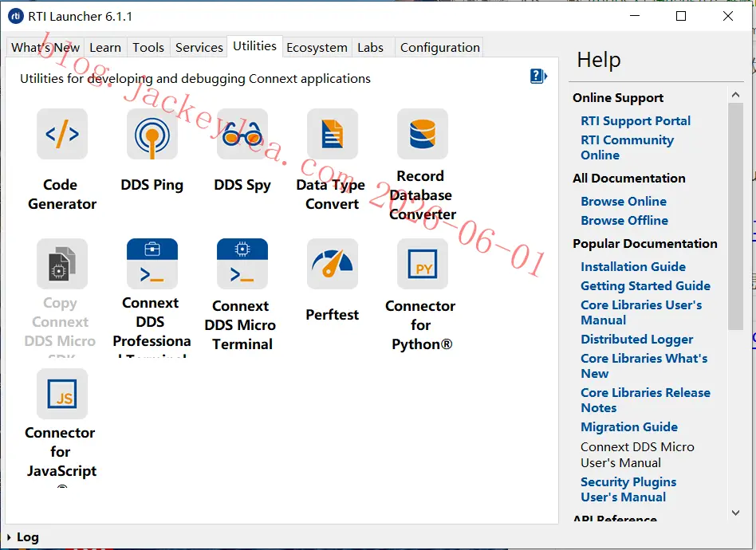Open Core Libraries Release Notes link
This screenshot has width=756, height=550.
(x=645, y=400)
